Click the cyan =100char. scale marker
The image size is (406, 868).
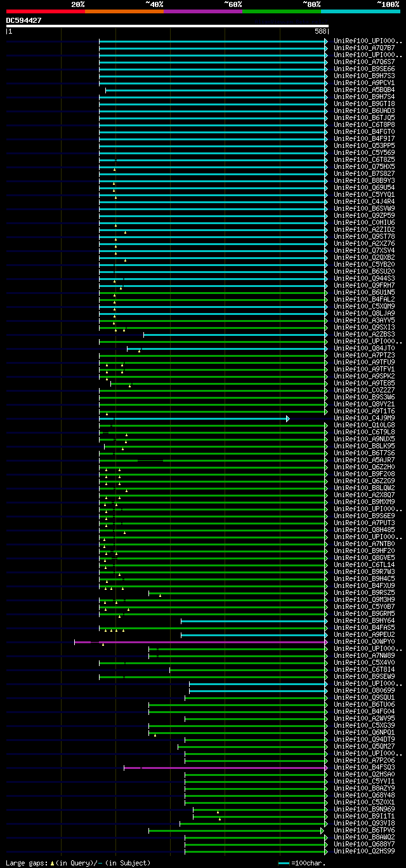pos(284,863)
